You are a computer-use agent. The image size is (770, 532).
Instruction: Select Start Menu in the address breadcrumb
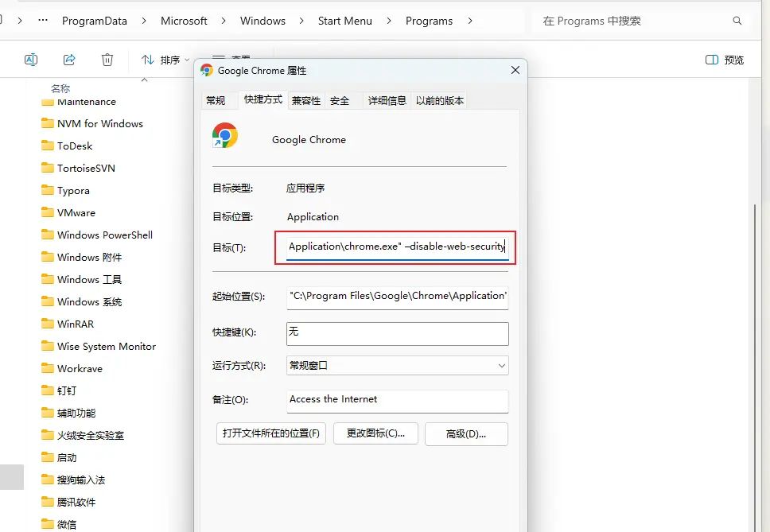(344, 21)
